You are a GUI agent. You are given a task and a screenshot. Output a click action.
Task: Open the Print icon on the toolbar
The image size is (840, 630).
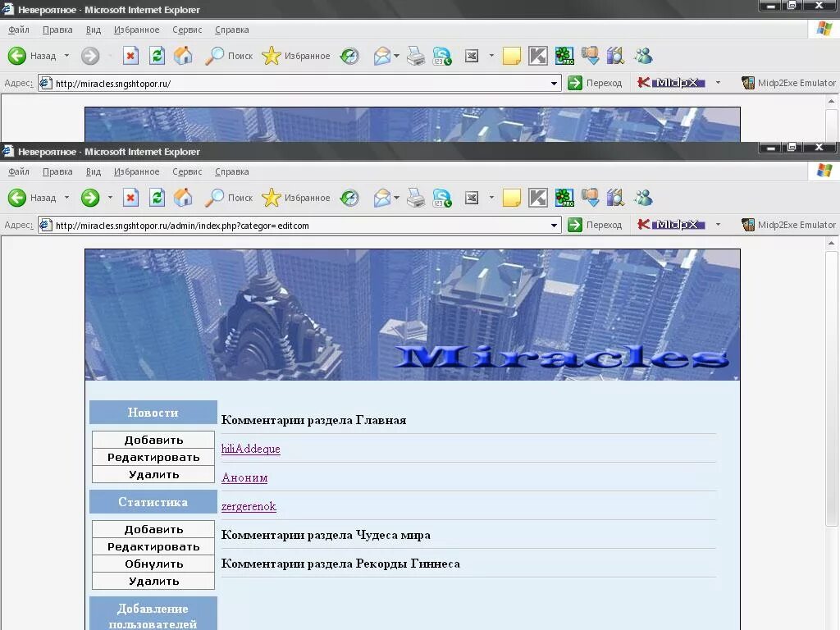(416, 198)
